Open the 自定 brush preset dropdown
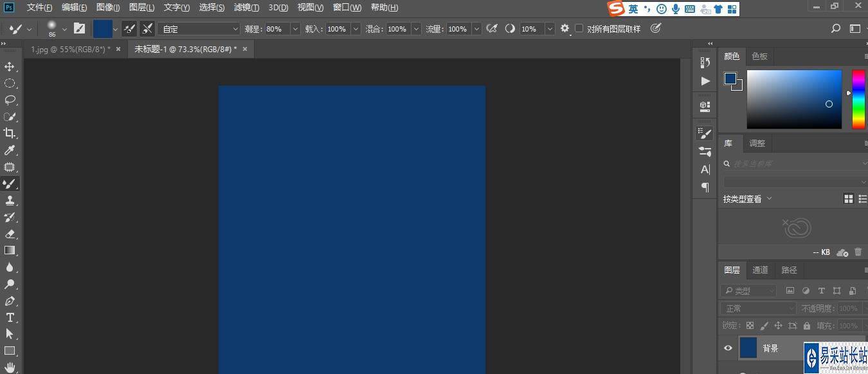Image resolution: width=868 pixels, height=374 pixels. [x=199, y=29]
